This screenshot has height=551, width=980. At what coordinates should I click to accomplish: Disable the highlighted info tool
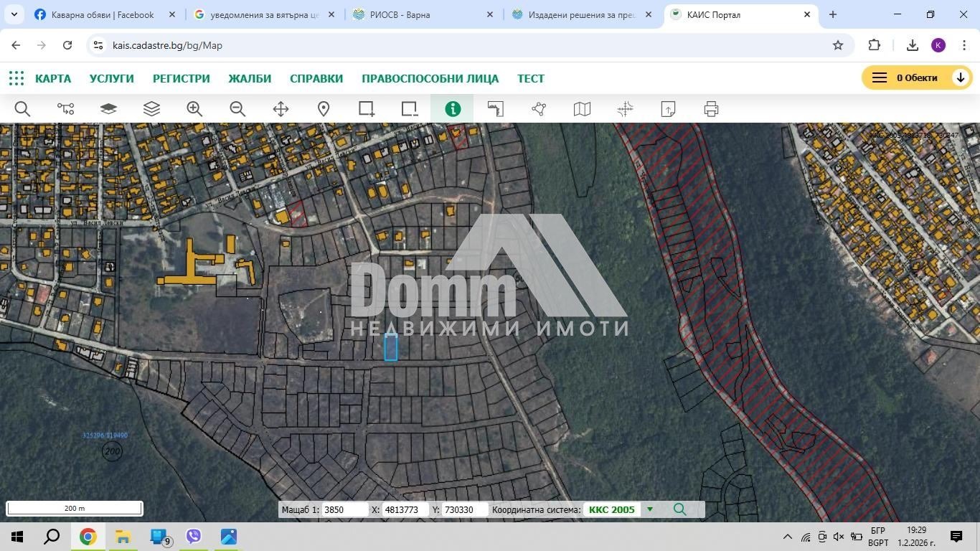tap(453, 108)
